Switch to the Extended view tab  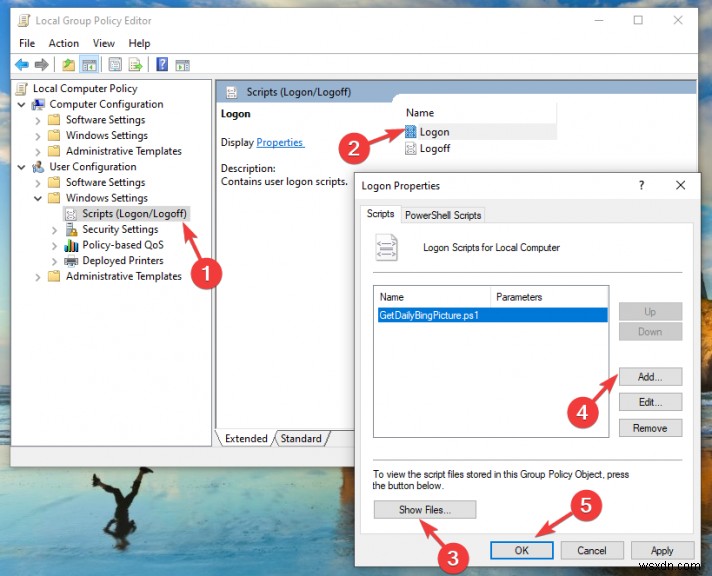(246, 438)
